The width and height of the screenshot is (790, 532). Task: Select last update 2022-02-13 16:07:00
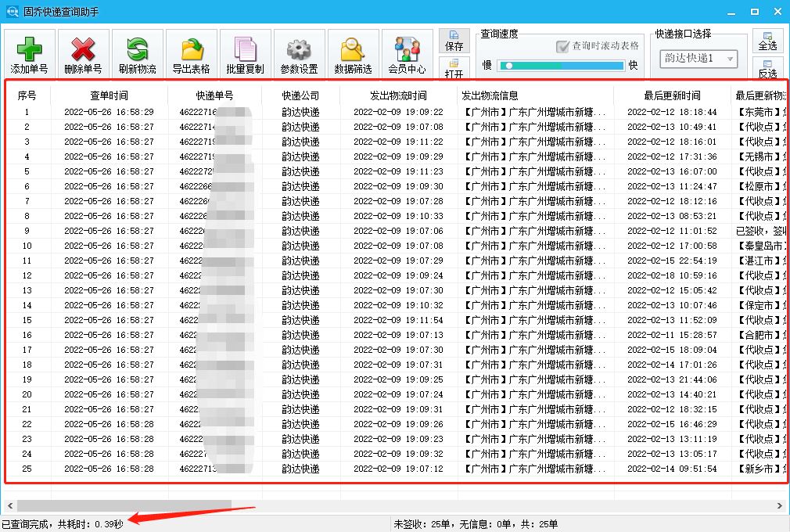pos(672,171)
